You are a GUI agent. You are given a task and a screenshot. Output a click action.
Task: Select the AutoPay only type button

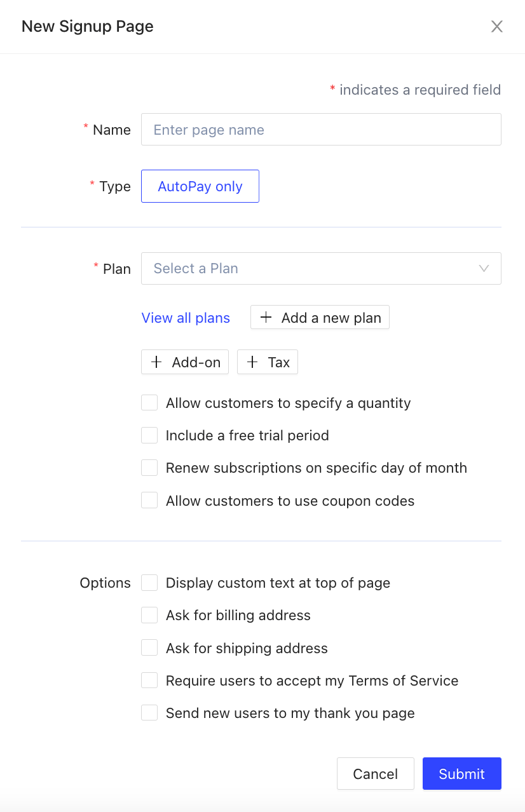coord(200,186)
